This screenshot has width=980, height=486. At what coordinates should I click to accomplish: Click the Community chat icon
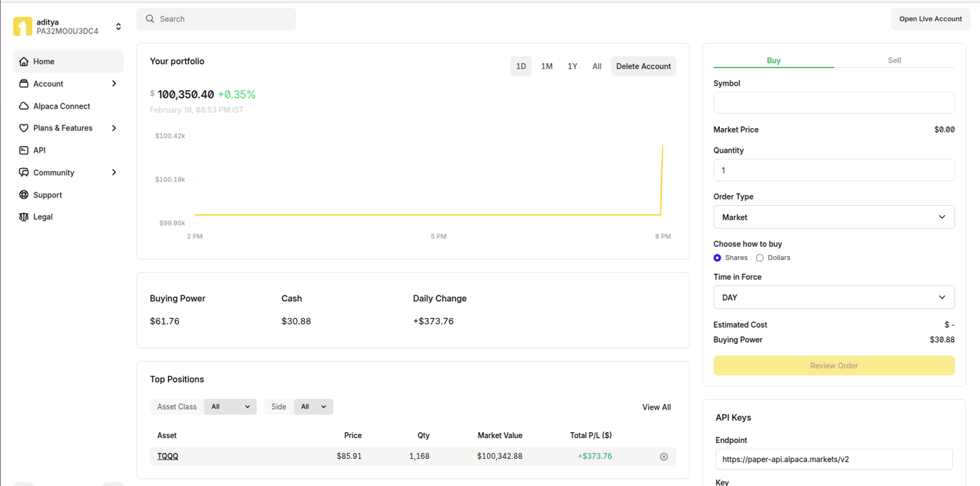pos(24,172)
